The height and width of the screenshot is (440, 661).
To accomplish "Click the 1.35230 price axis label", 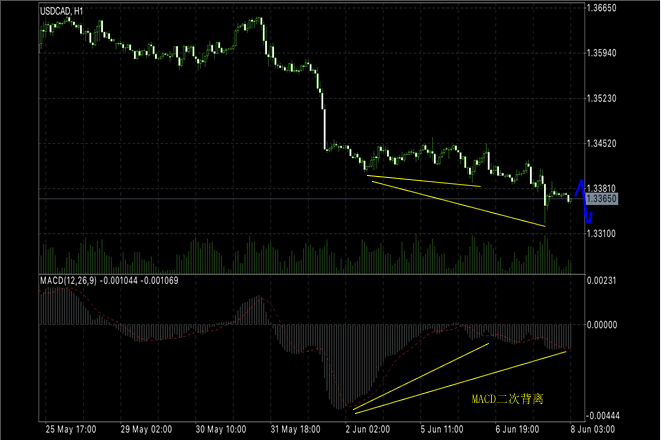I will [x=602, y=98].
